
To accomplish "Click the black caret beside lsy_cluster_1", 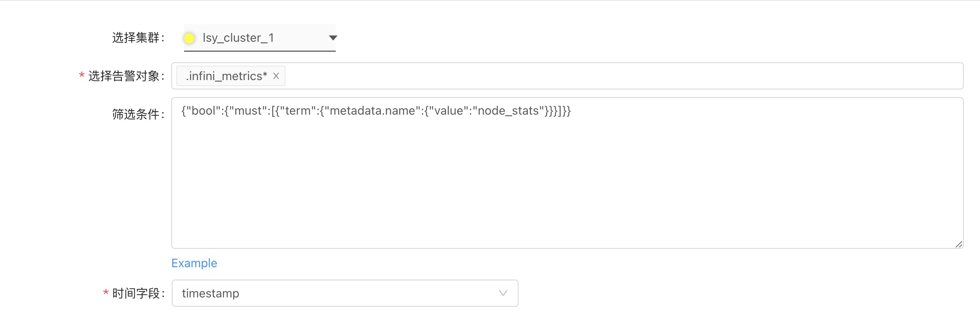I will [333, 38].
